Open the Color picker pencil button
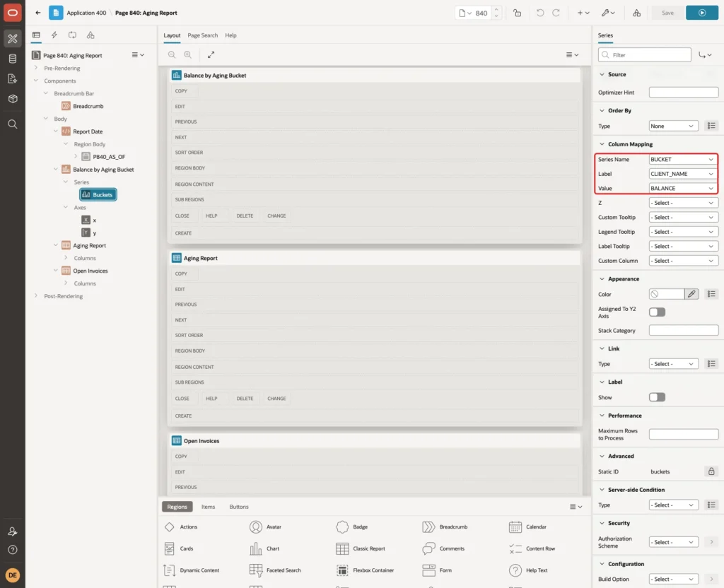The image size is (724, 588). (691, 294)
